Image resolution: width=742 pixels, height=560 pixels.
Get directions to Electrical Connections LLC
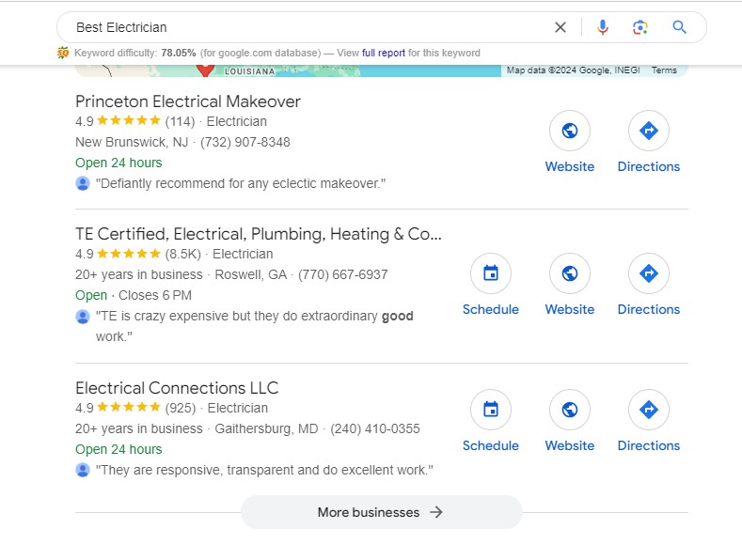(649, 410)
